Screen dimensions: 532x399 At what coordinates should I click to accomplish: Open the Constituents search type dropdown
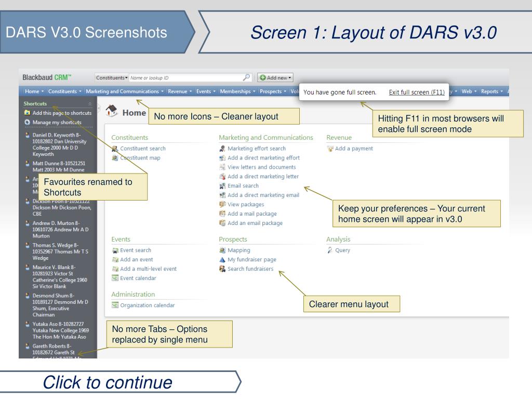click(x=112, y=78)
